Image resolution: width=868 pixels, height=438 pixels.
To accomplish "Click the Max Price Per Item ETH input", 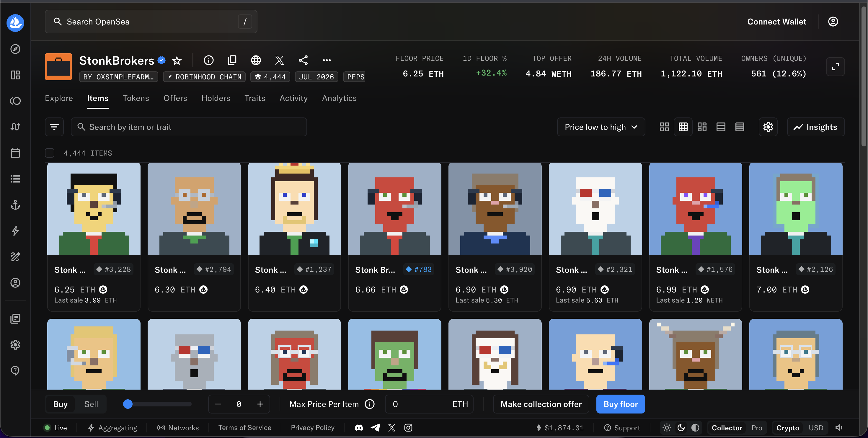I will [x=429, y=404].
